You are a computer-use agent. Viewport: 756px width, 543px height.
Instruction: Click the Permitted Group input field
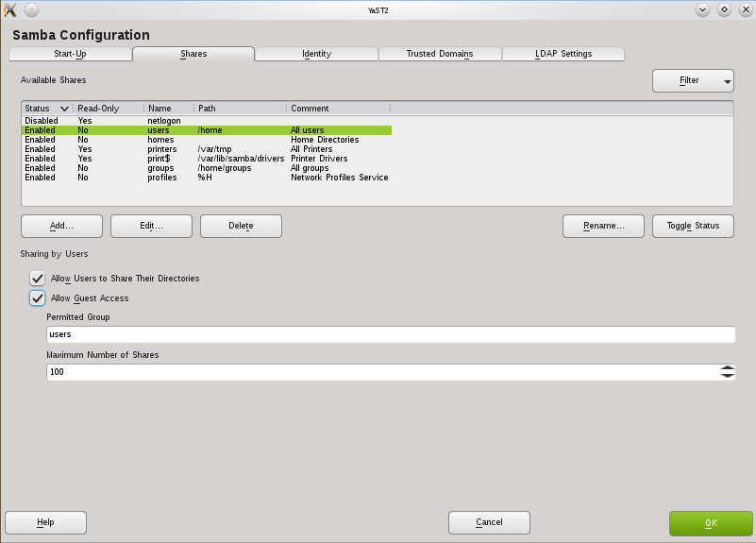[x=391, y=334]
